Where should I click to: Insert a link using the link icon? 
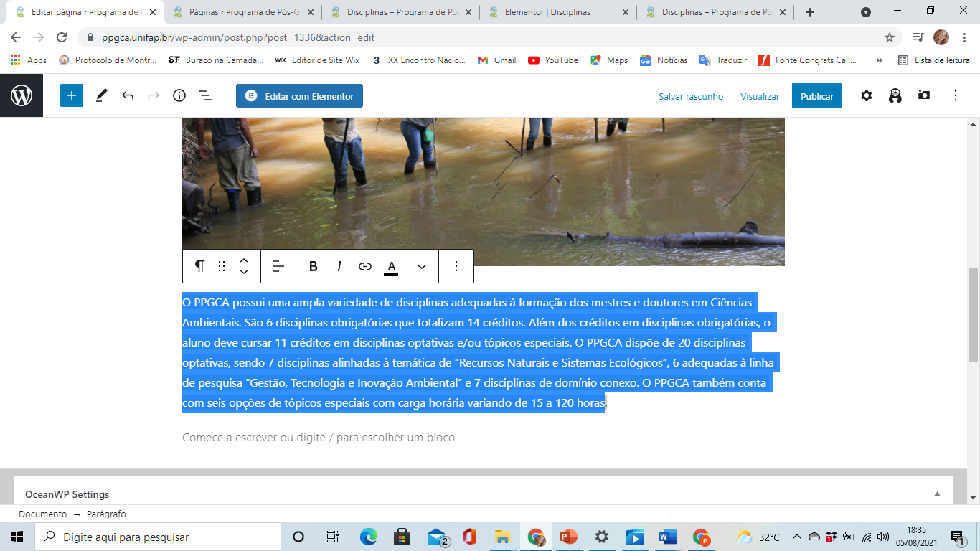(x=365, y=266)
